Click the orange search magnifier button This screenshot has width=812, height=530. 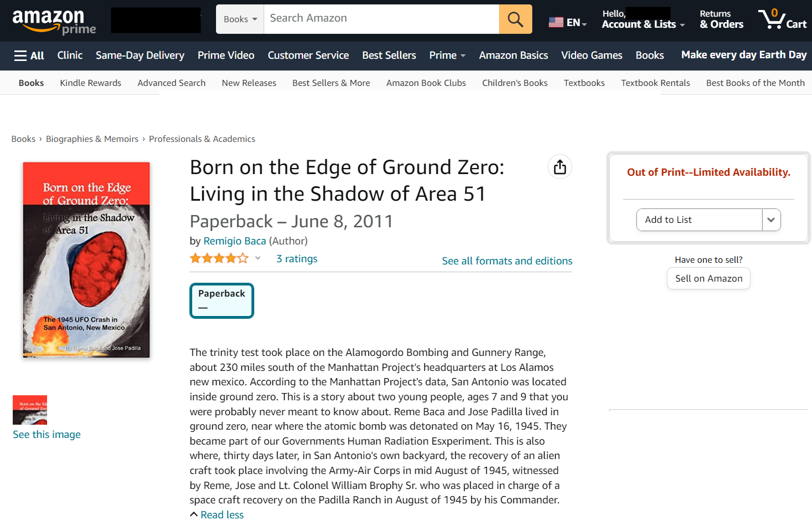tap(515, 19)
